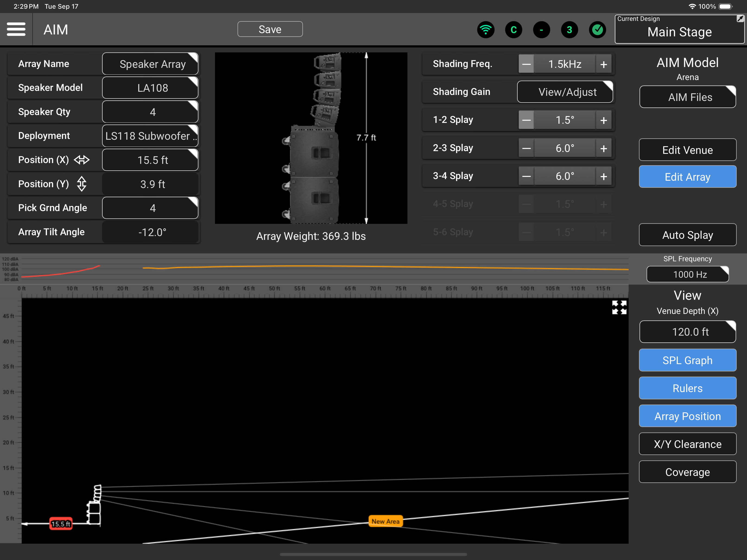Tap the 1.5kHz shading frequency value
The width and height of the screenshot is (747, 560).
565,64
